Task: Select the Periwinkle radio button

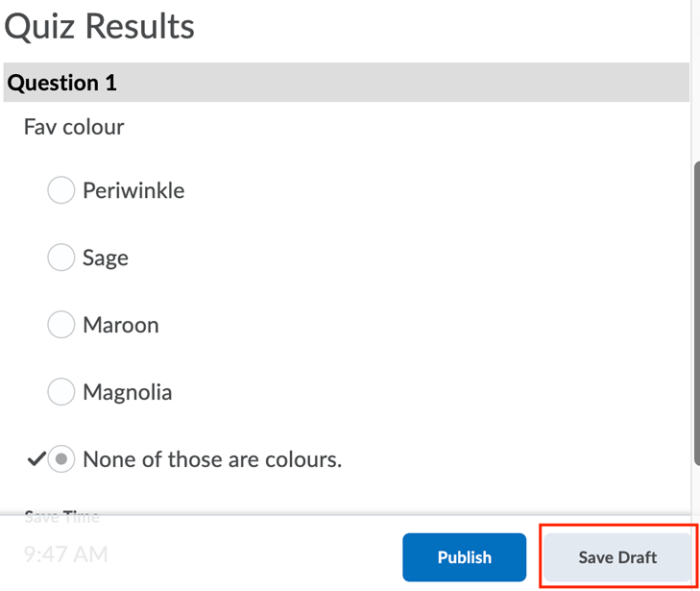Action: [61, 190]
